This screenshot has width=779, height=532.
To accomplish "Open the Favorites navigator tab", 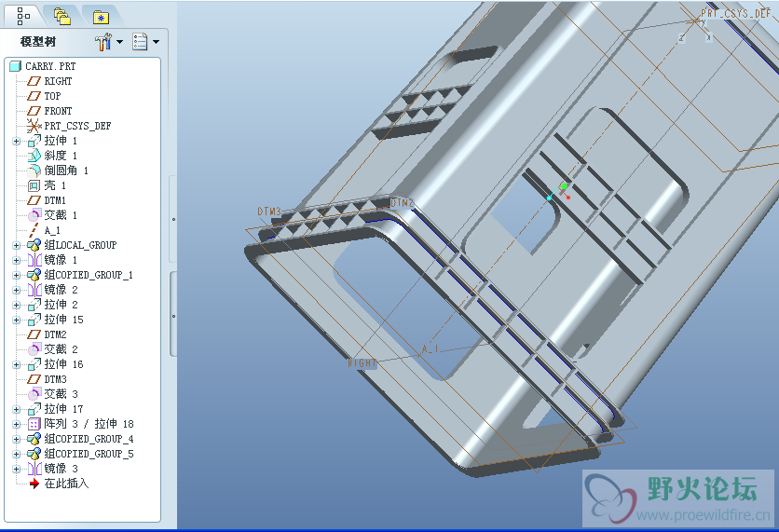I will (101, 18).
